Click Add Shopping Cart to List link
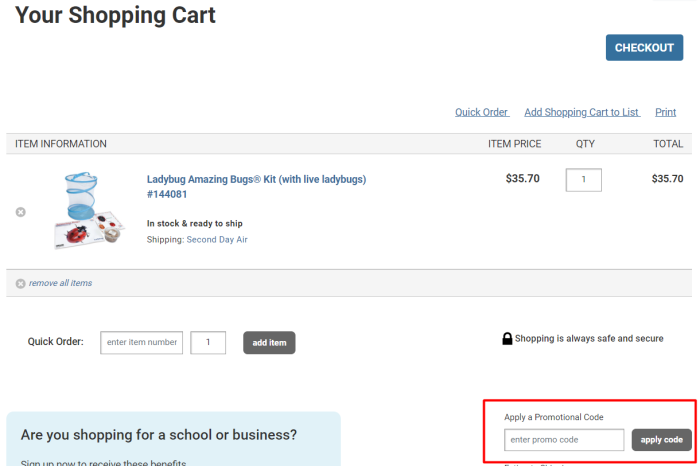 (x=582, y=112)
